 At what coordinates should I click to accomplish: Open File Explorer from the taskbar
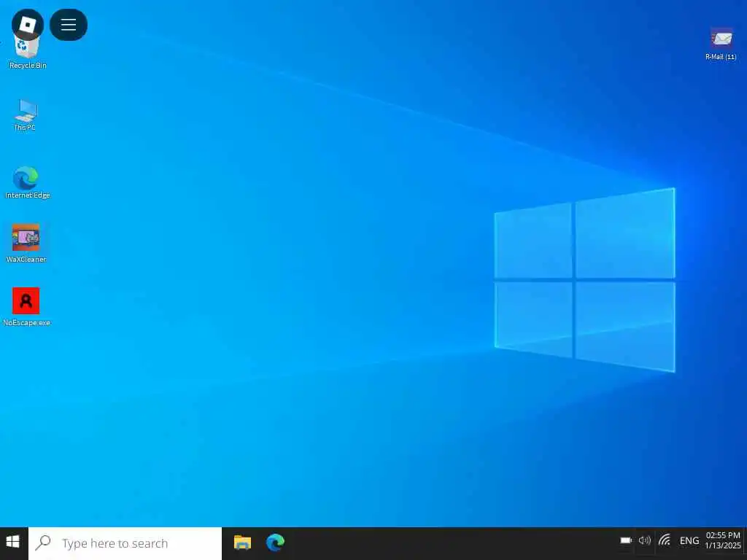(242, 542)
